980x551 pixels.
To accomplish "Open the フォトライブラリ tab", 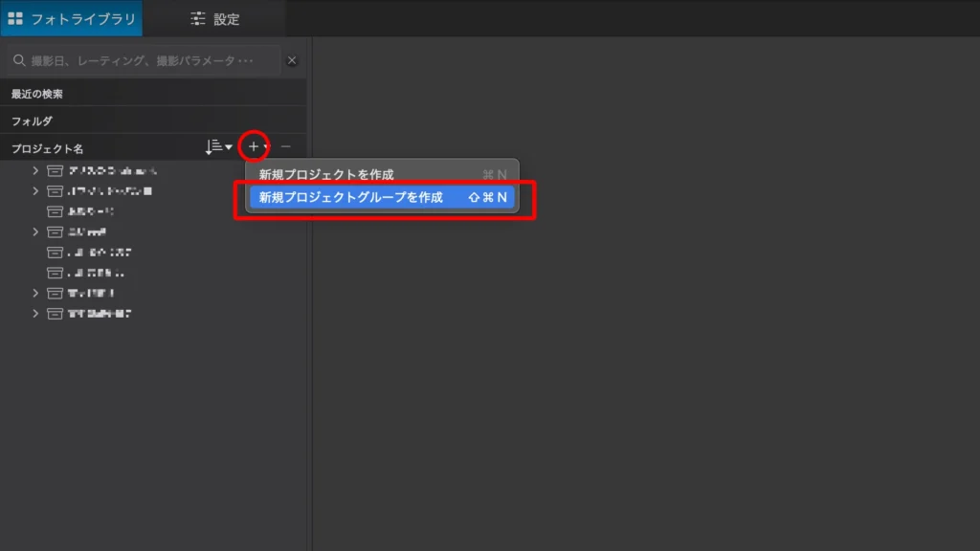I will tap(72, 18).
